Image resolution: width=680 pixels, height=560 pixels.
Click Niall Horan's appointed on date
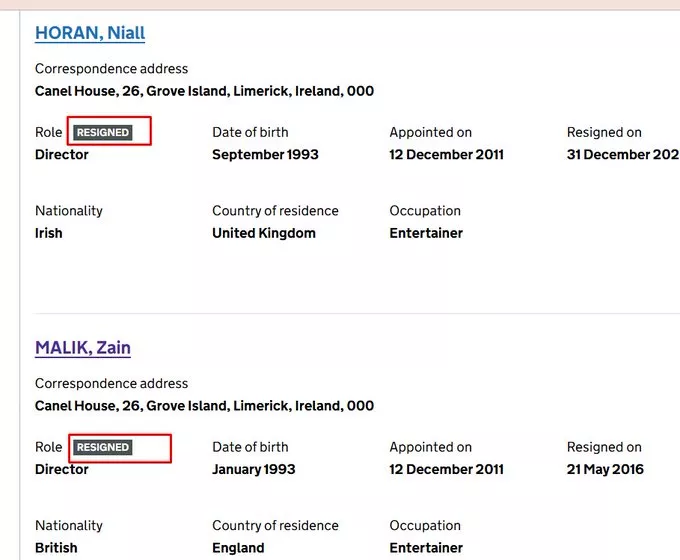[446, 155]
